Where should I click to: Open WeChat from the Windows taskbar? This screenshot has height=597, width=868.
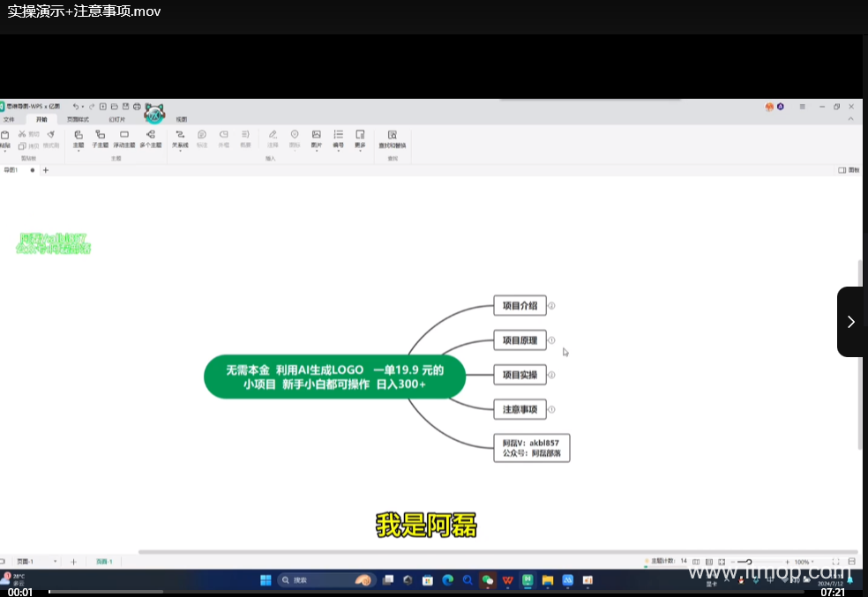(487, 580)
